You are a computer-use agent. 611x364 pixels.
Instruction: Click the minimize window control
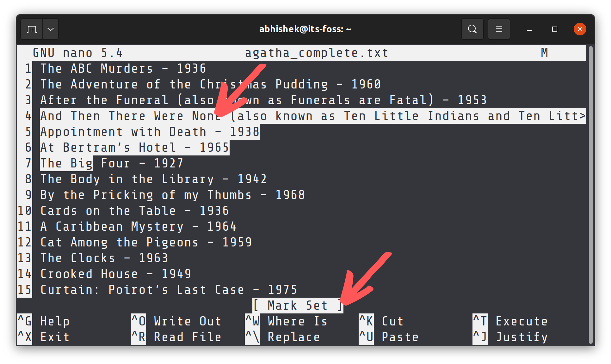coord(529,29)
